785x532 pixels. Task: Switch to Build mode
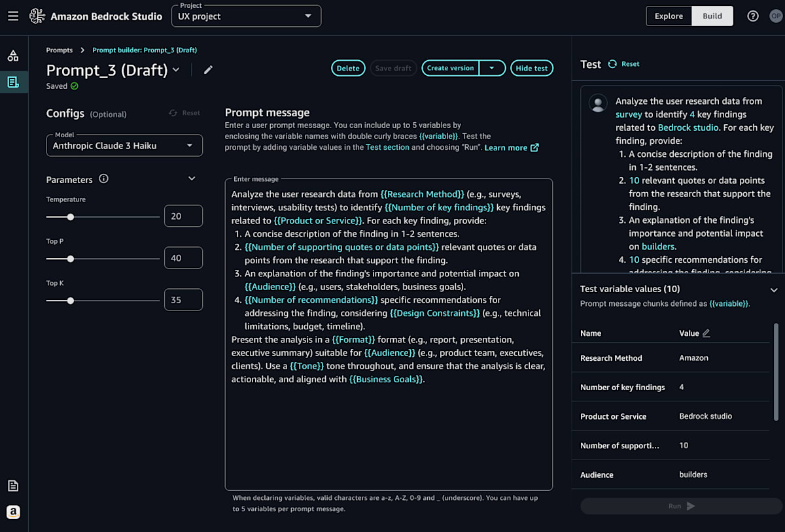click(x=712, y=16)
